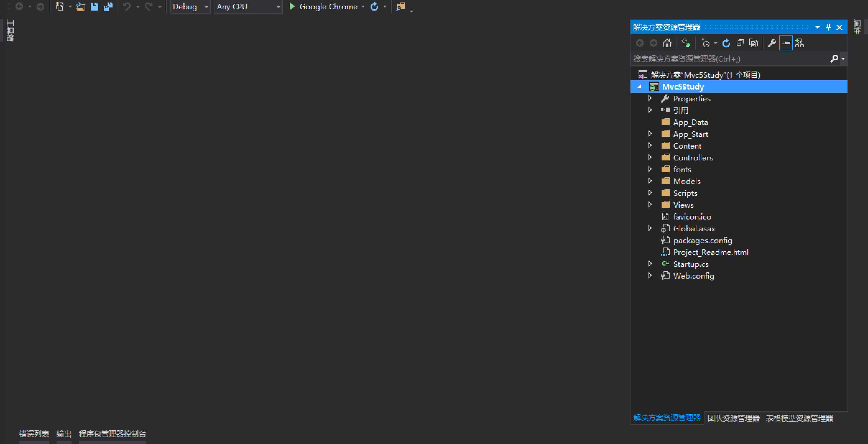The width and height of the screenshot is (868, 444).
Task: Close the Solution Explorer panel
Action: 839,27
